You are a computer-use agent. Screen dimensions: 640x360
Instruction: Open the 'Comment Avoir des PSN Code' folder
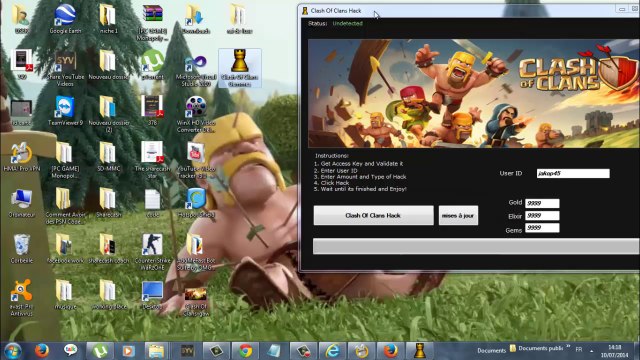coord(65,206)
